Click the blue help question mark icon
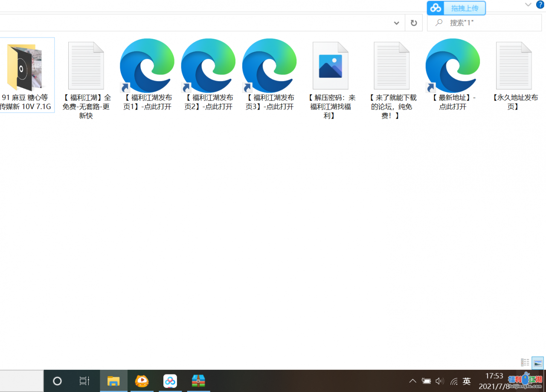 540,5
